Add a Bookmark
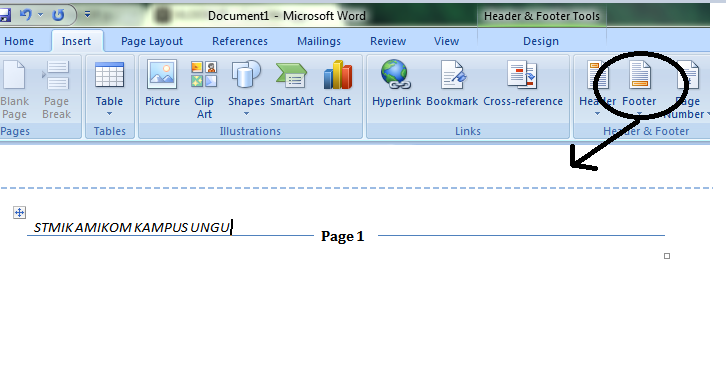This screenshot has height=371, width=726. click(x=452, y=84)
